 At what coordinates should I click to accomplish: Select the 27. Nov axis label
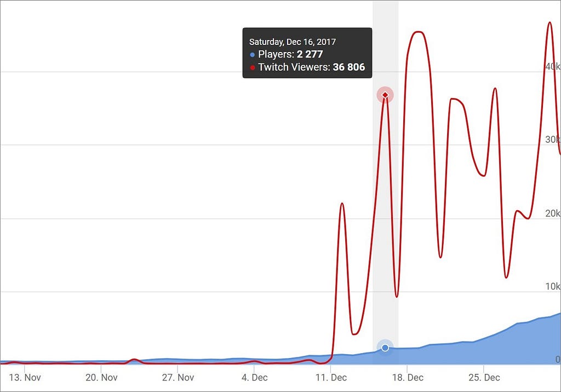point(178,377)
